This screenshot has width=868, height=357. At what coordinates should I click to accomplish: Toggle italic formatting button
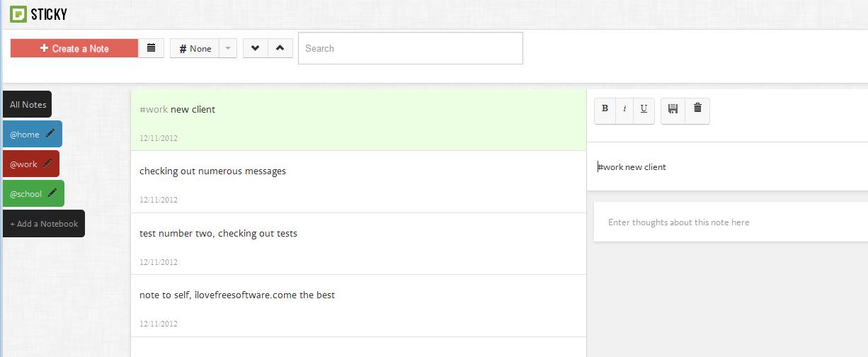624,108
